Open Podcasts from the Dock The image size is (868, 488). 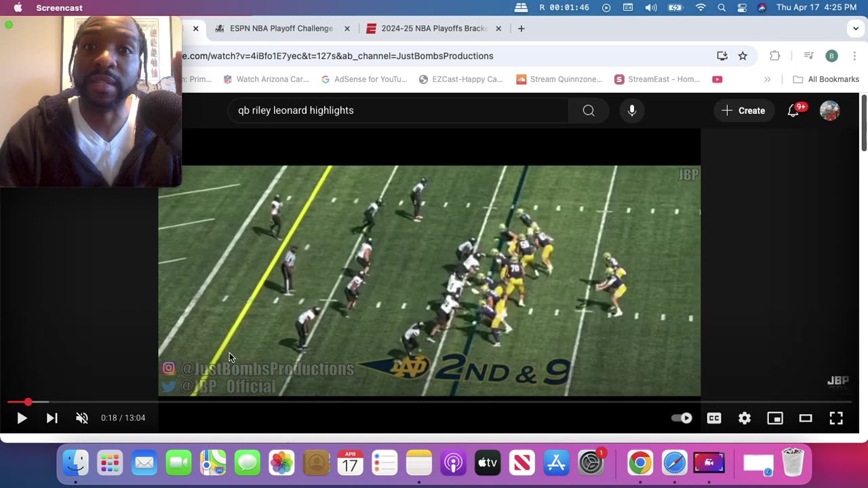coord(454,464)
